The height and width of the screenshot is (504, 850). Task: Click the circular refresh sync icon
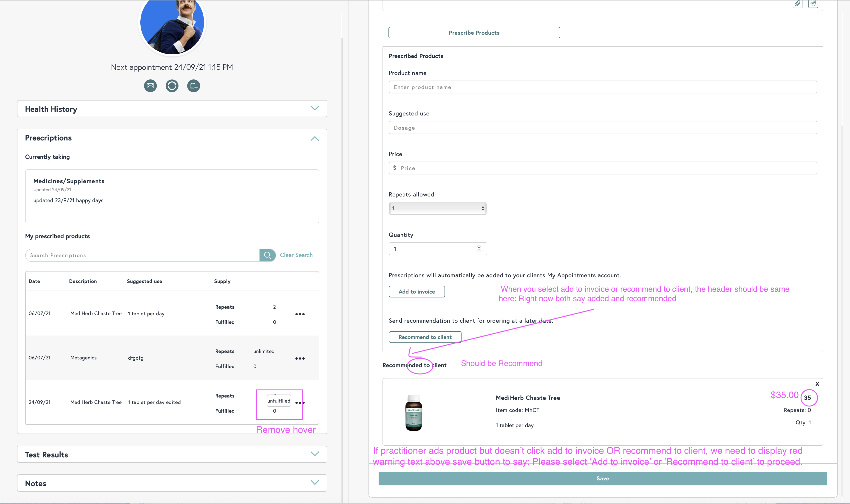click(172, 86)
